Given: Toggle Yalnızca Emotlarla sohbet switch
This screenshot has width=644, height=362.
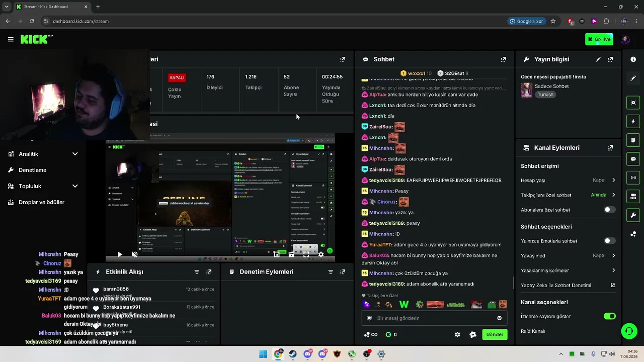Looking at the screenshot, I should pos(609,241).
